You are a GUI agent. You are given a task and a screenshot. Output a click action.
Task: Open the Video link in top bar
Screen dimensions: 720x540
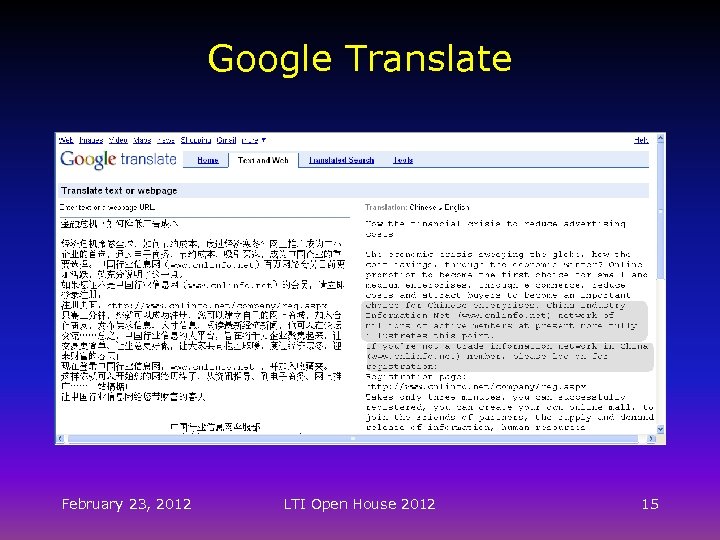pyautogui.click(x=118, y=140)
